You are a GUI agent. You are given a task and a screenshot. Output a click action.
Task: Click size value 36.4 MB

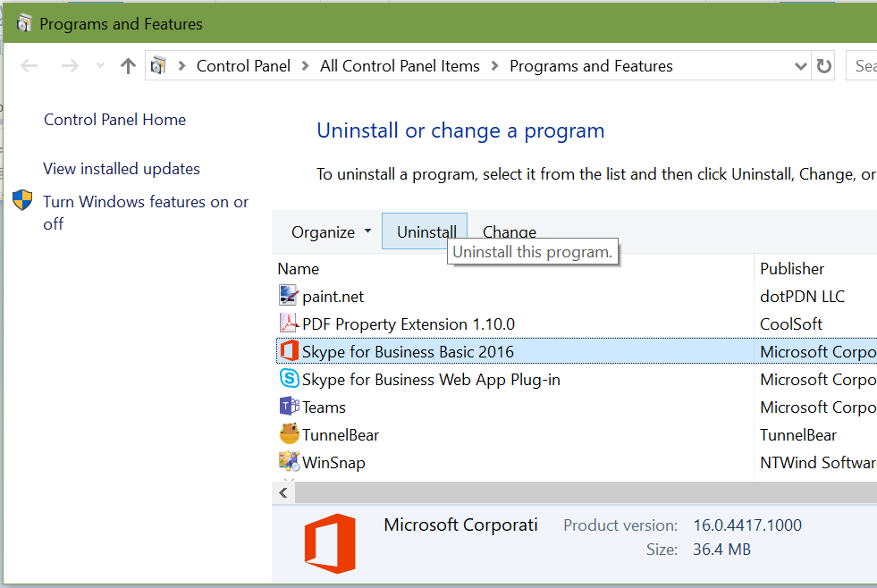(x=721, y=550)
